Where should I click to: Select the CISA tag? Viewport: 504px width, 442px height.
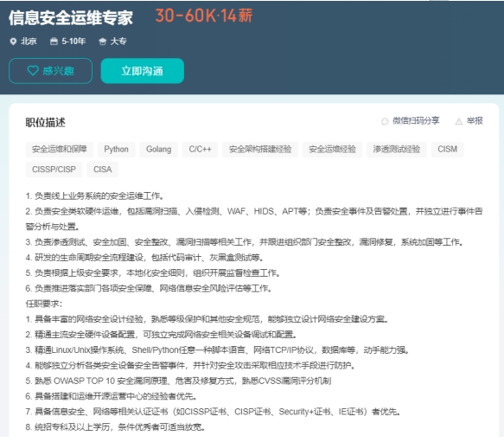pos(103,170)
